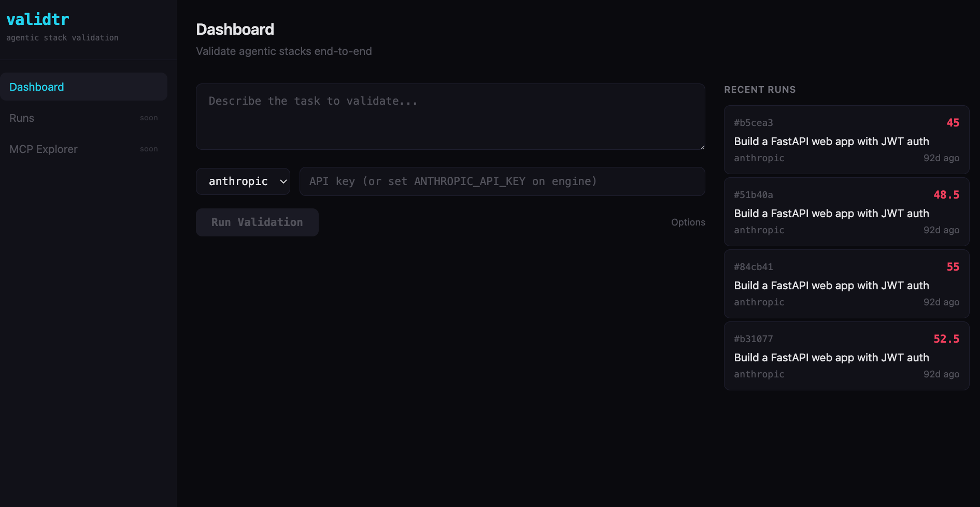Click the score 48.5 value
Image resolution: width=980 pixels, height=507 pixels.
[946, 195]
